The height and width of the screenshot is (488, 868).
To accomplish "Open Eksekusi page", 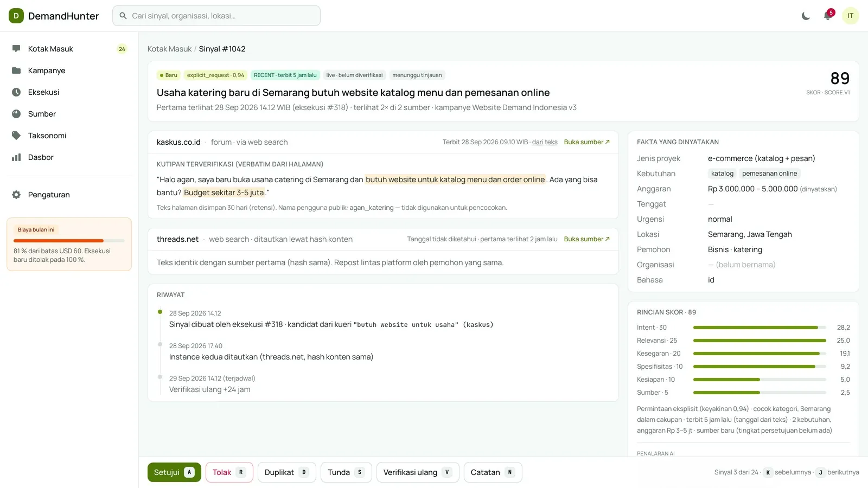I will [x=69, y=92].
